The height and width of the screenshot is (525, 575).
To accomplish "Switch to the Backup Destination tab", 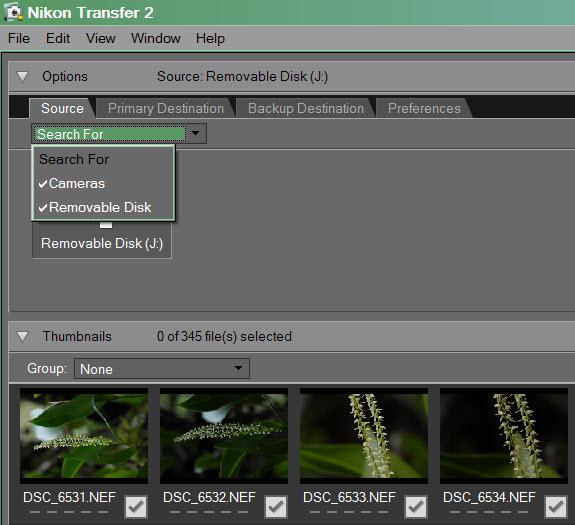I will pos(306,108).
